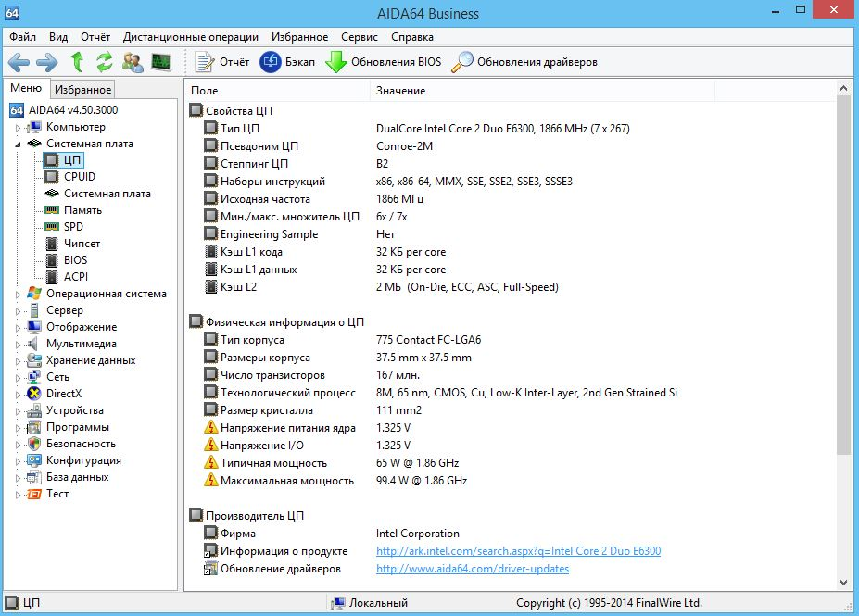Open the Сервис menu
859x616 pixels.
(360, 37)
